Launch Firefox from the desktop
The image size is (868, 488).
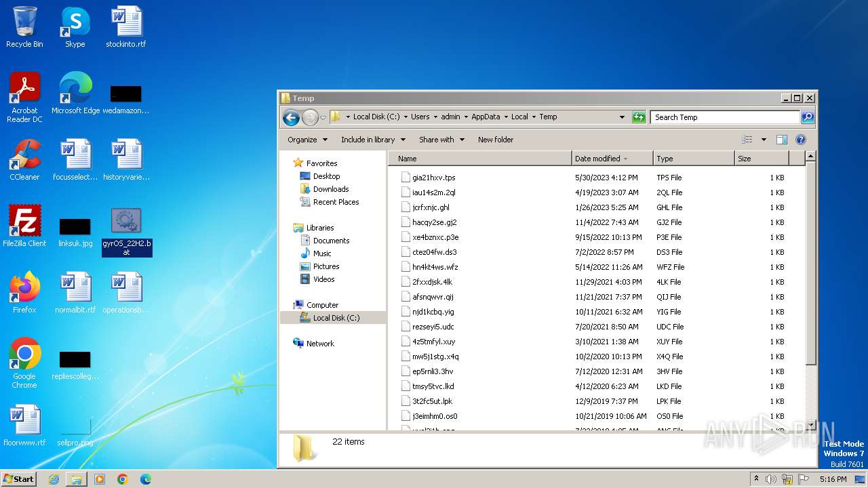24,292
